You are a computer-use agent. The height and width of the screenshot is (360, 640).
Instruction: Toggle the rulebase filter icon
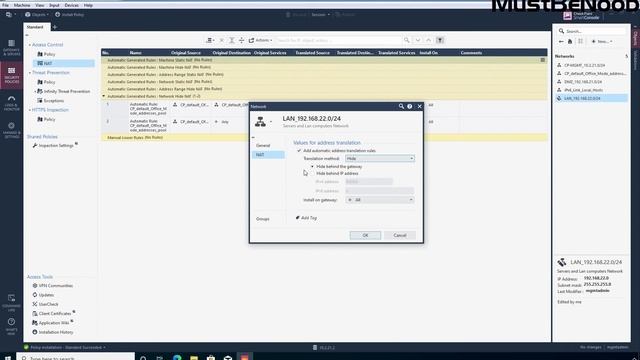(x=440, y=40)
